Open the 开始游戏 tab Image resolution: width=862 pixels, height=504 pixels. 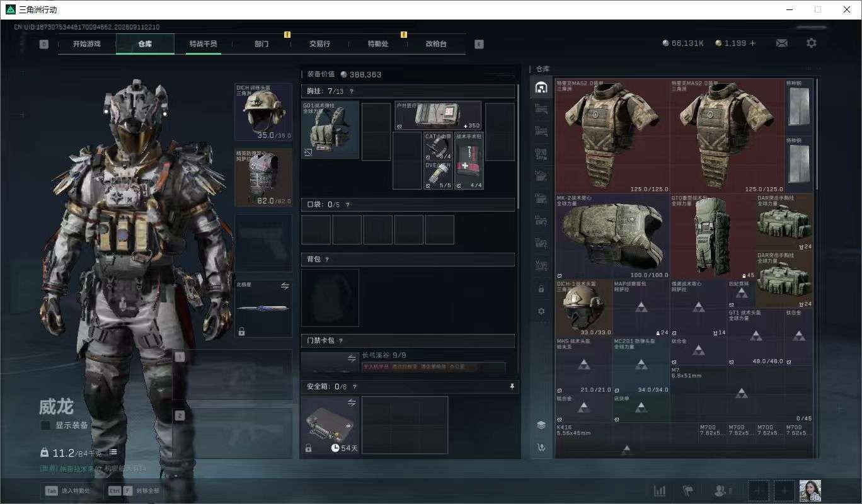(86, 44)
